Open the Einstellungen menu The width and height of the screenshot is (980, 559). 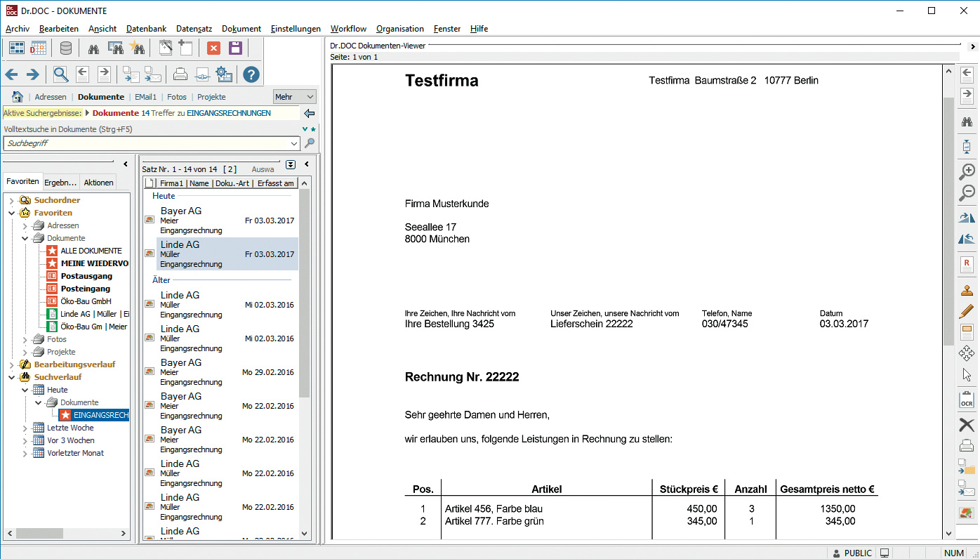pos(296,29)
